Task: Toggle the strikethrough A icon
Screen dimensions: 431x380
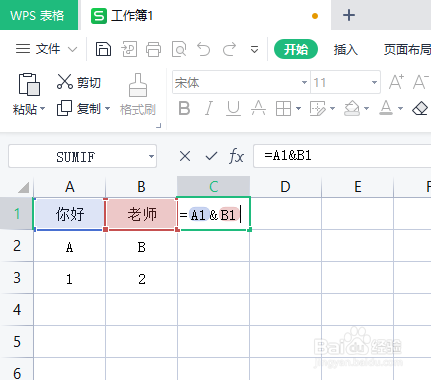Action: [x=258, y=108]
